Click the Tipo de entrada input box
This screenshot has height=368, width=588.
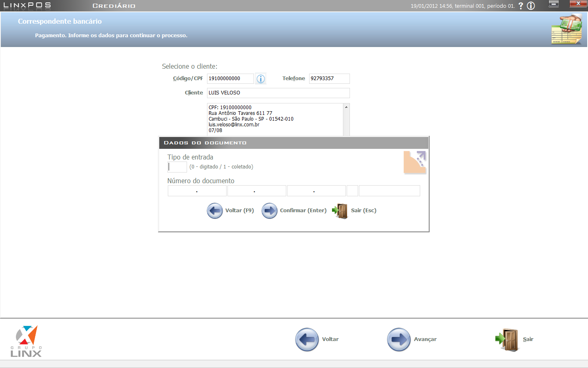(177, 167)
